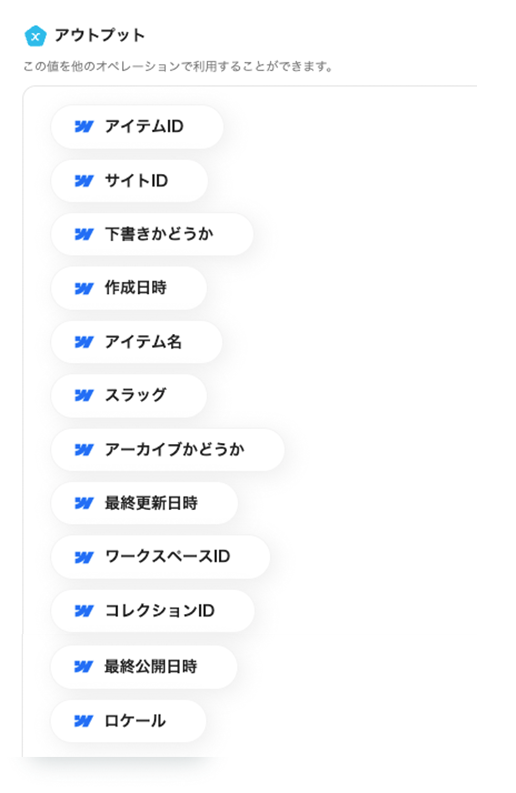Choose the ロケール output chip

pos(128,721)
